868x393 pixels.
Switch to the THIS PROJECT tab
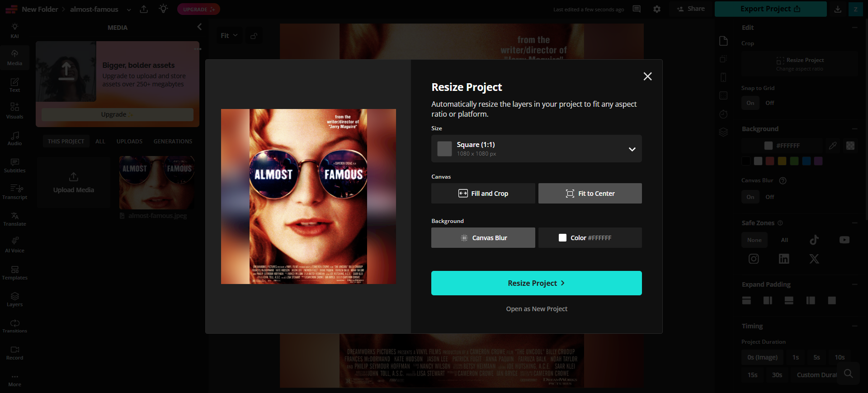click(66, 142)
